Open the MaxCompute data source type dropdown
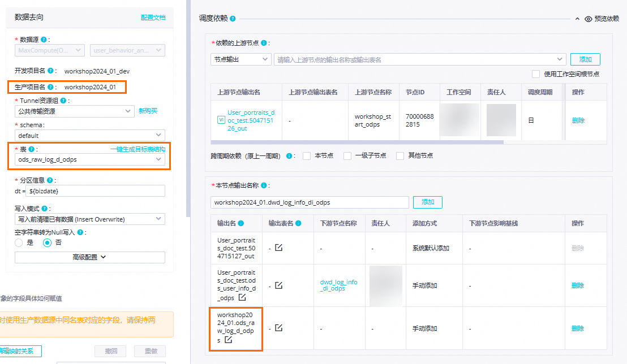The width and height of the screenshot is (627, 364). tap(50, 50)
